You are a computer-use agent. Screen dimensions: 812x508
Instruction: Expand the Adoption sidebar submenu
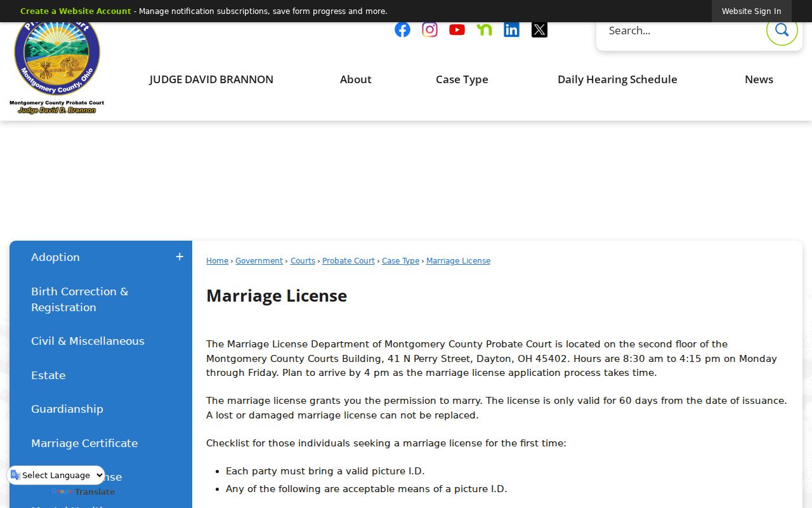click(180, 257)
